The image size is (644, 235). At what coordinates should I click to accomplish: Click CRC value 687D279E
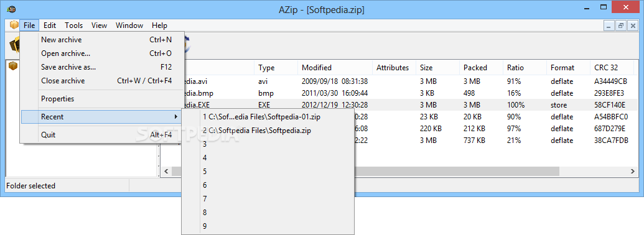610,129
